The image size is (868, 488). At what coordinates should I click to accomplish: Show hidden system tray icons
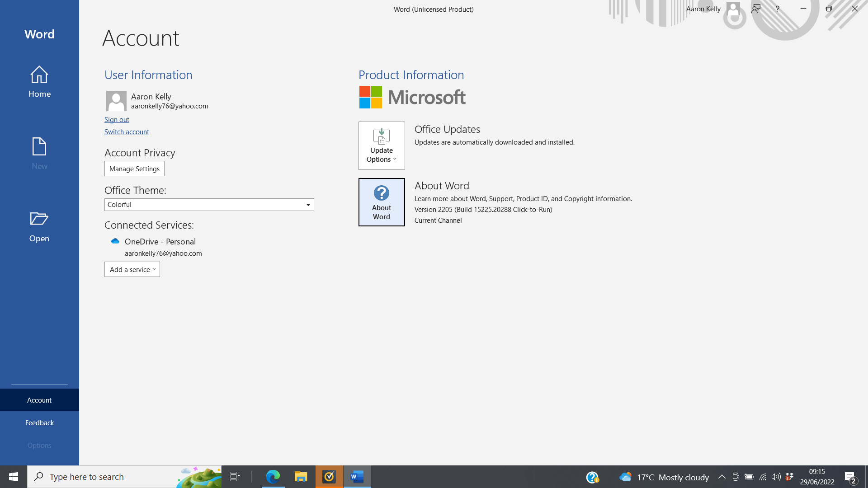click(x=722, y=477)
